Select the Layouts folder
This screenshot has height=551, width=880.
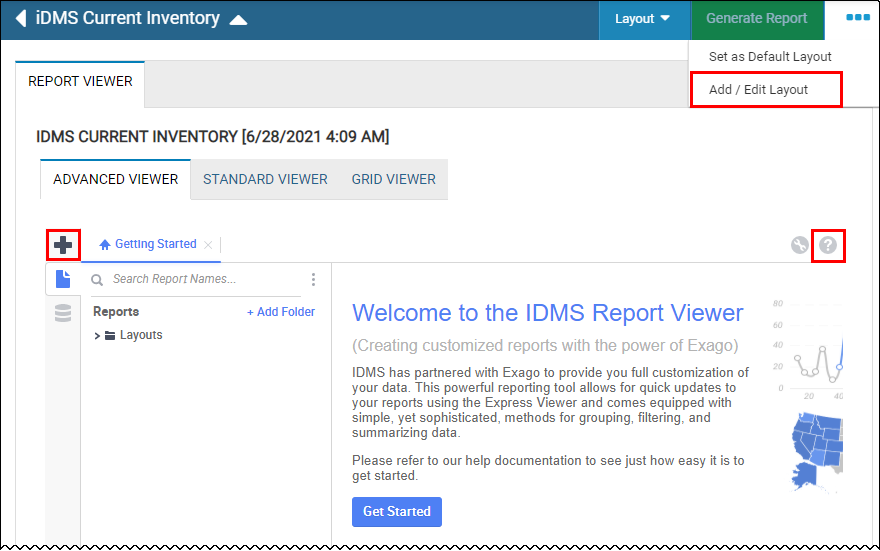141,335
